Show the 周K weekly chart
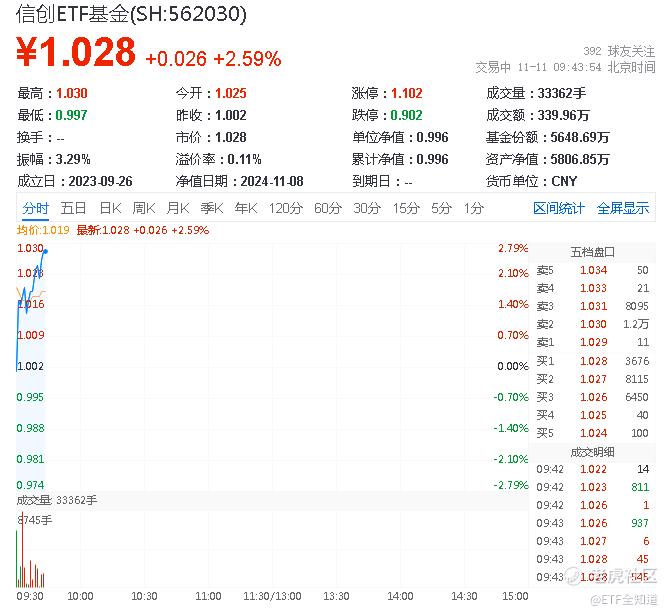The height and width of the screenshot is (615, 670). (x=144, y=208)
